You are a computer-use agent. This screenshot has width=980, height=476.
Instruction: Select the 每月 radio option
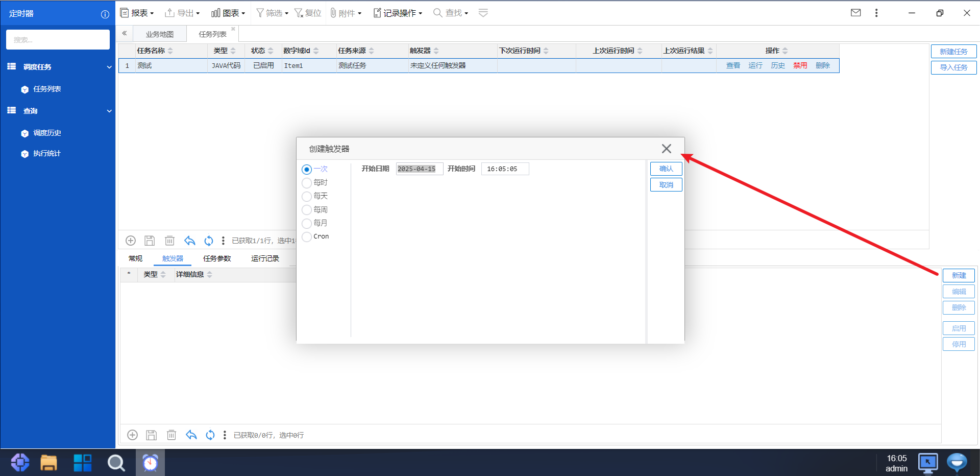(307, 223)
